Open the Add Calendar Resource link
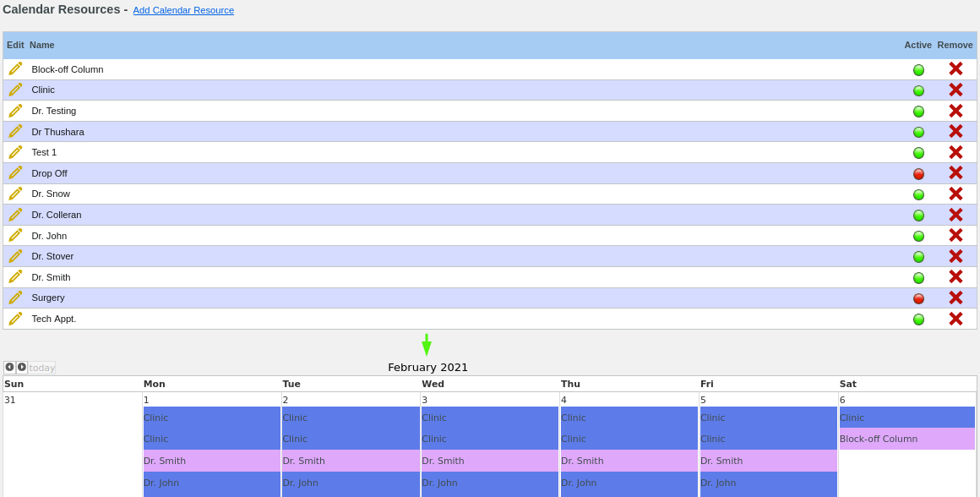The height and width of the screenshot is (497, 980). point(183,10)
